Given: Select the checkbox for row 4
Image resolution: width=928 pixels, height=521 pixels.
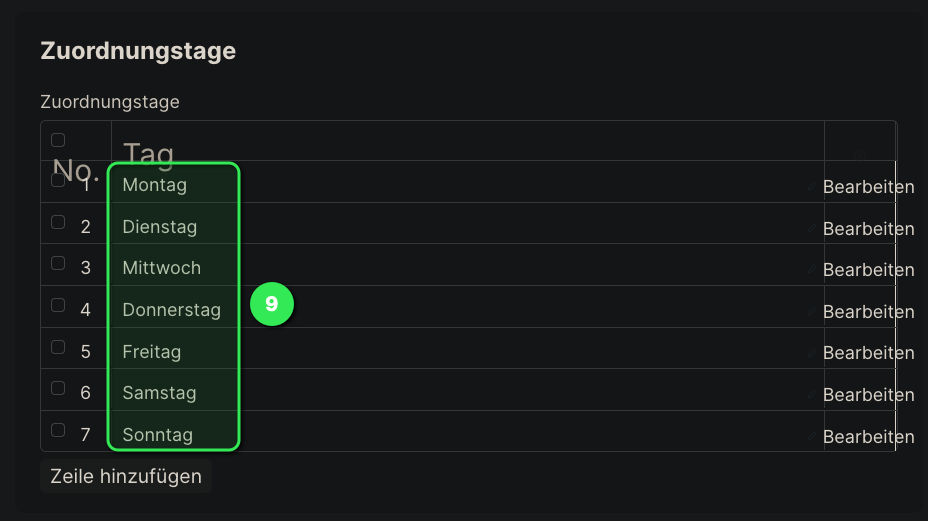Looking at the screenshot, I should 58,305.
